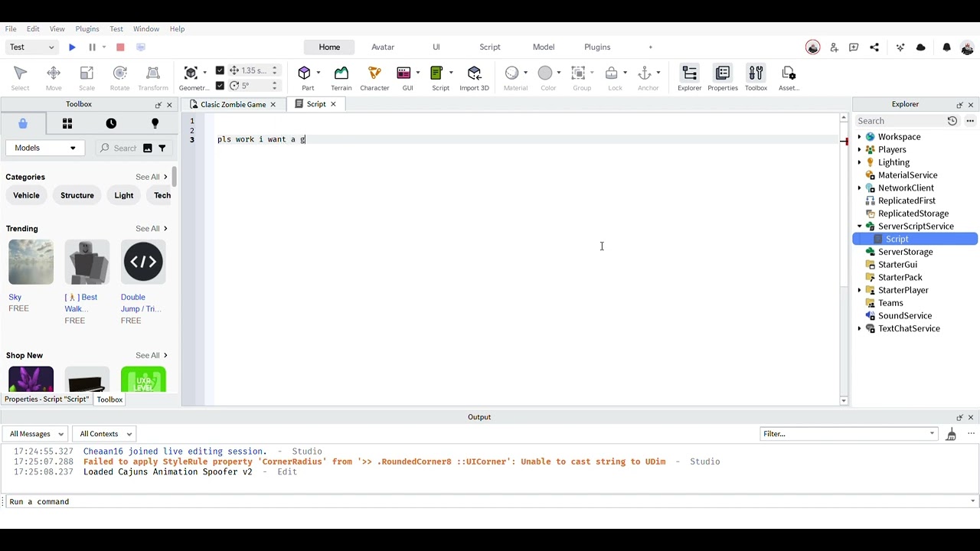Open the Toolbox Recent clock tab
This screenshot has width=980, height=551.
tap(111, 123)
